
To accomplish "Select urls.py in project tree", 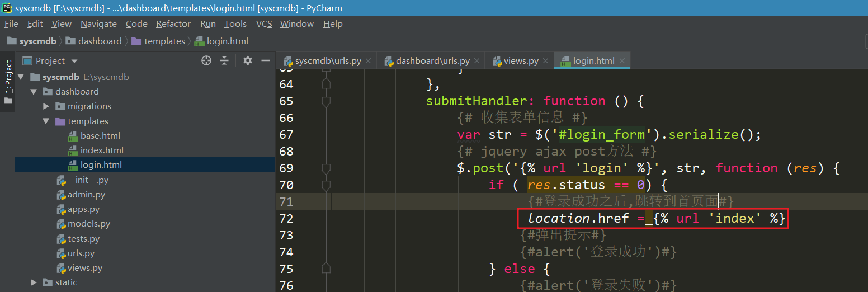I will point(82,253).
